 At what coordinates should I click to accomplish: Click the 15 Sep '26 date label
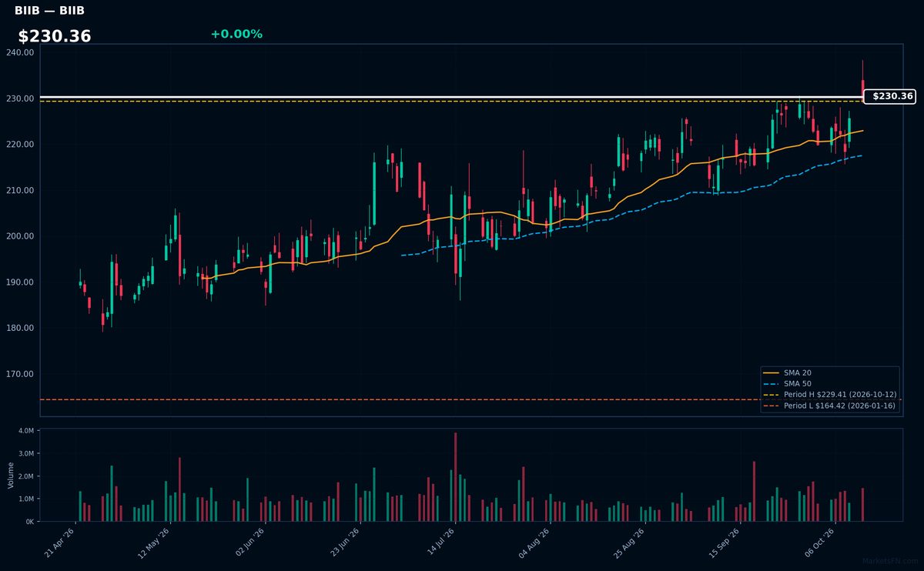(x=725, y=543)
